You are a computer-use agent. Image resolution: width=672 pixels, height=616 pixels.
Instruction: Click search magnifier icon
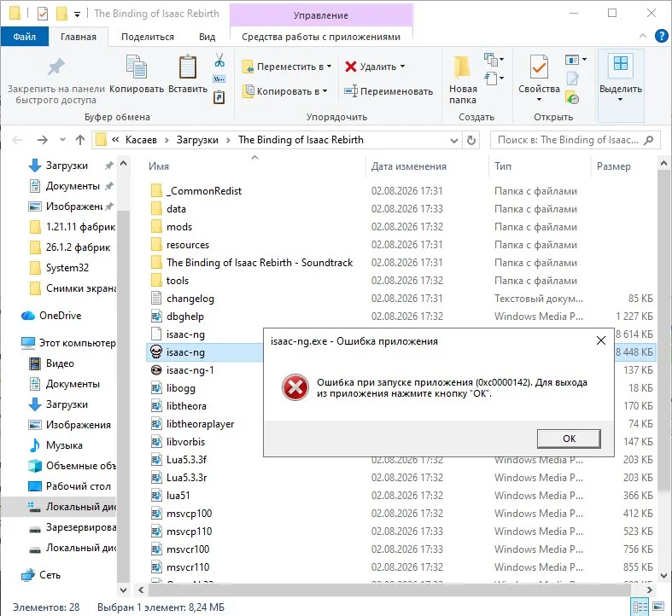pos(649,140)
